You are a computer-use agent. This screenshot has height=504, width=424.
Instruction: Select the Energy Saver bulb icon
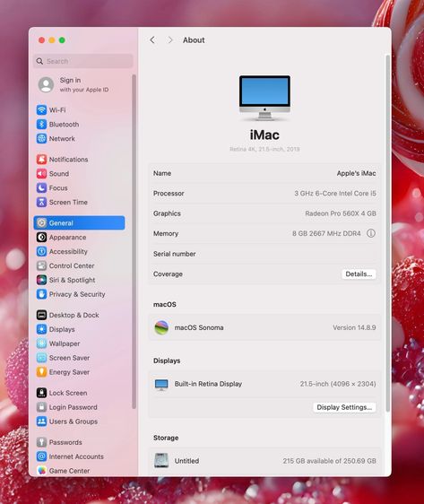coord(41,372)
